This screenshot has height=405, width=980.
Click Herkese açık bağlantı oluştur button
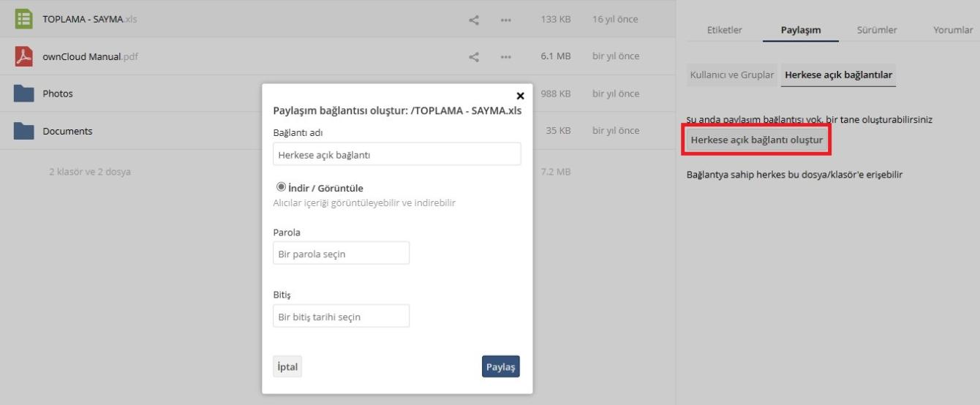click(x=757, y=139)
